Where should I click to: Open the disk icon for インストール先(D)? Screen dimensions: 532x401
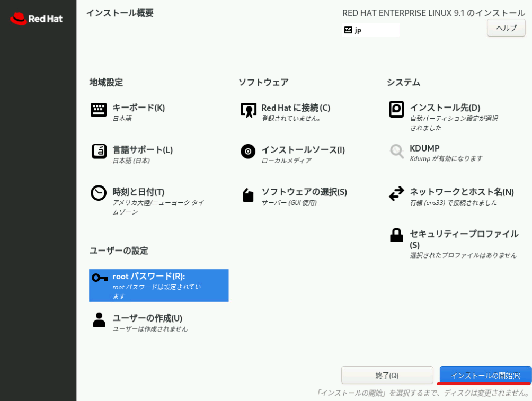coord(396,109)
